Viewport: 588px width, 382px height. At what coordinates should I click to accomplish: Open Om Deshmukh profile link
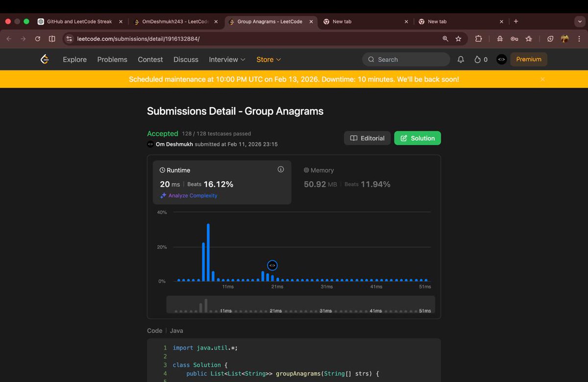click(x=174, y=144)
